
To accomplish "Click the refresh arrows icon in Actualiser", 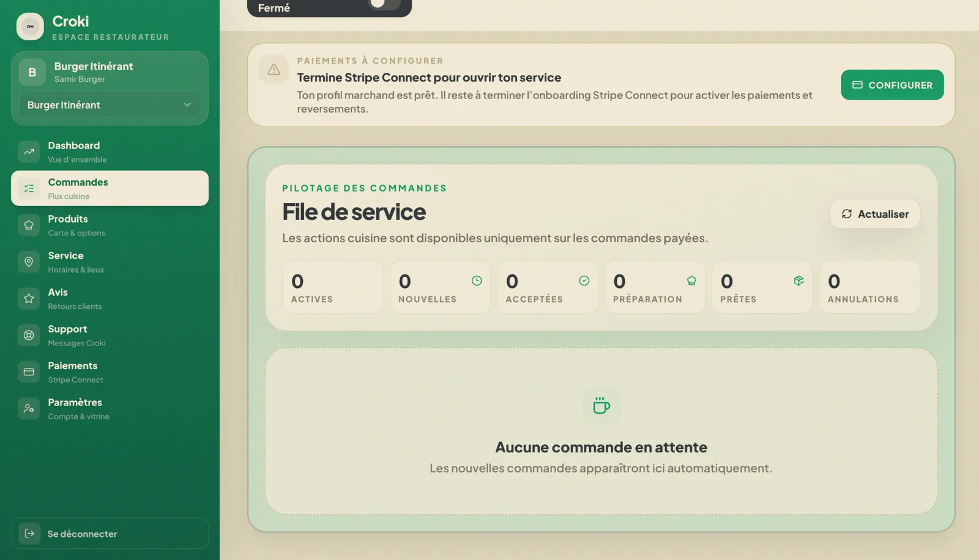I will point(847,214).
